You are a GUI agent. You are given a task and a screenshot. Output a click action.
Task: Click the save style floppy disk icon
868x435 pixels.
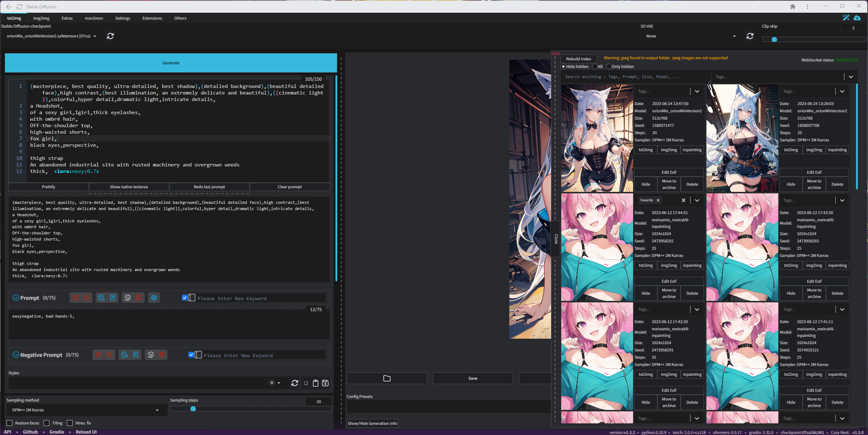[325, 383]
